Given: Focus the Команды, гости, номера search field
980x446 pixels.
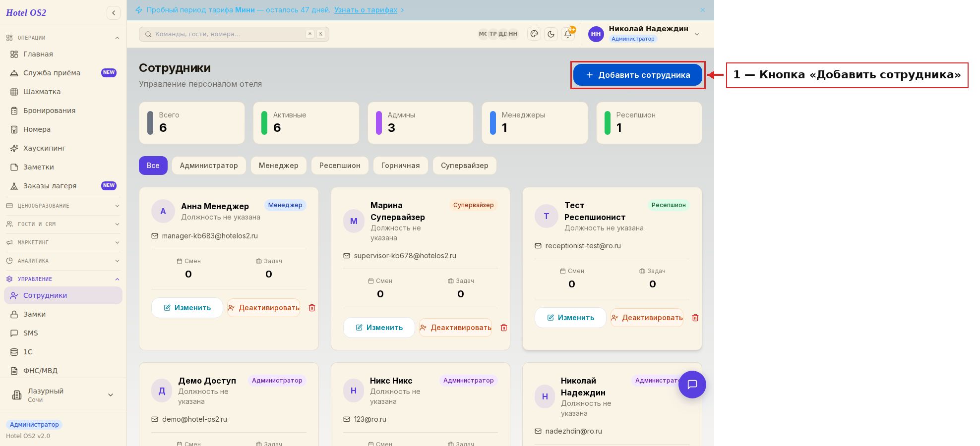Looking at the screenshot, I should (x=234, y=34).
